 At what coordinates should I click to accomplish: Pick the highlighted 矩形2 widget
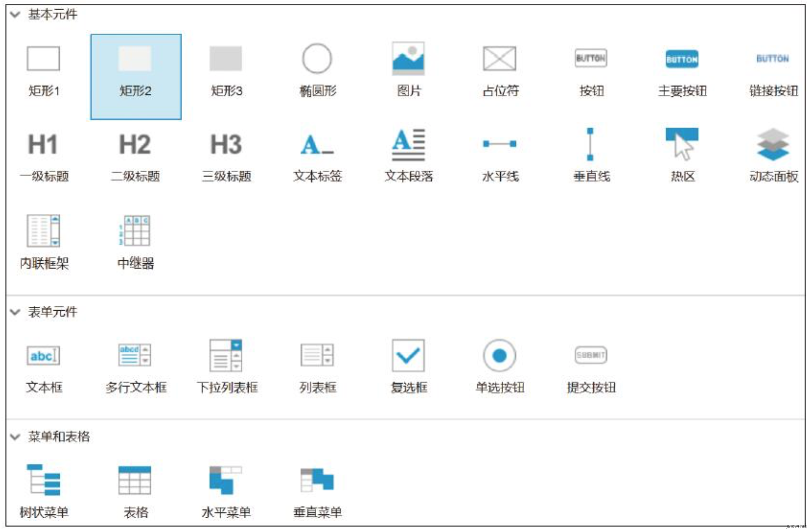[x=136, y=77]
